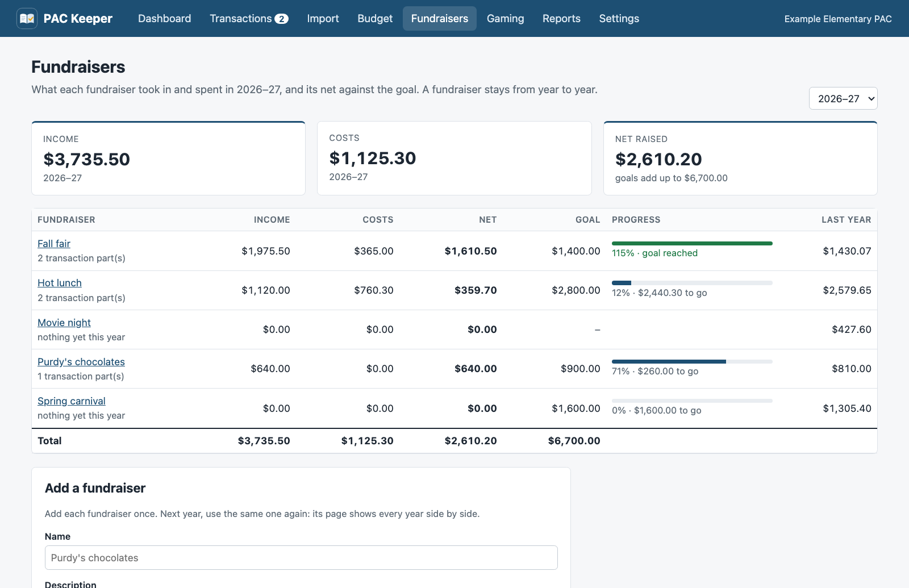The width and height of the screenshot is (909, 588).
Task: Click the Transactions count badge showing 2
Action: [281, 19]
